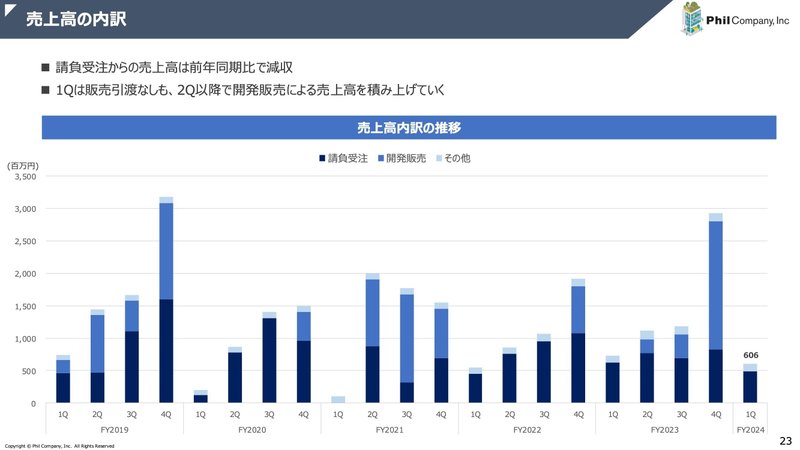
Task: Click the Phil Company, Inc wordmark
Action: click(747, 20)
